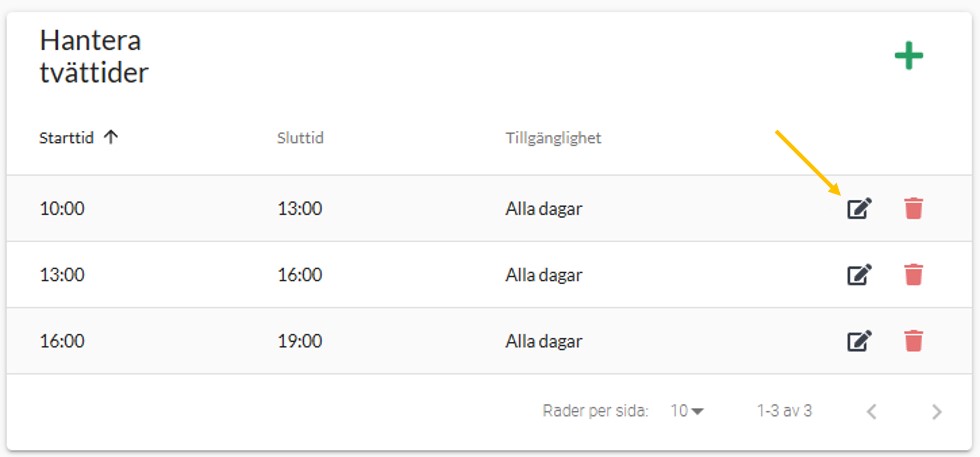980x457 pixels.
Task: Delete the 13:00–16:00 time slot
Action: pyautogui.click(x=913, y=274)
